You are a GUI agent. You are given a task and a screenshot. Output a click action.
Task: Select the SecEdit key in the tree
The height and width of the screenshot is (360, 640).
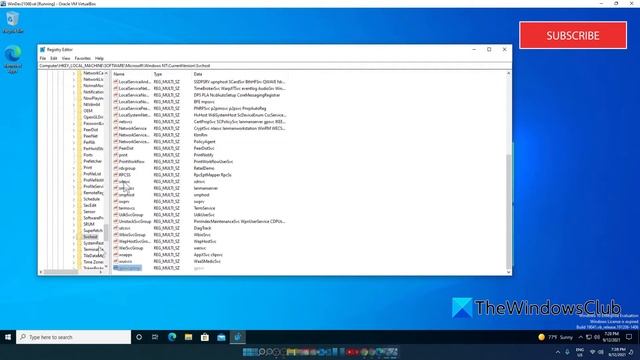tap(90, 205)
